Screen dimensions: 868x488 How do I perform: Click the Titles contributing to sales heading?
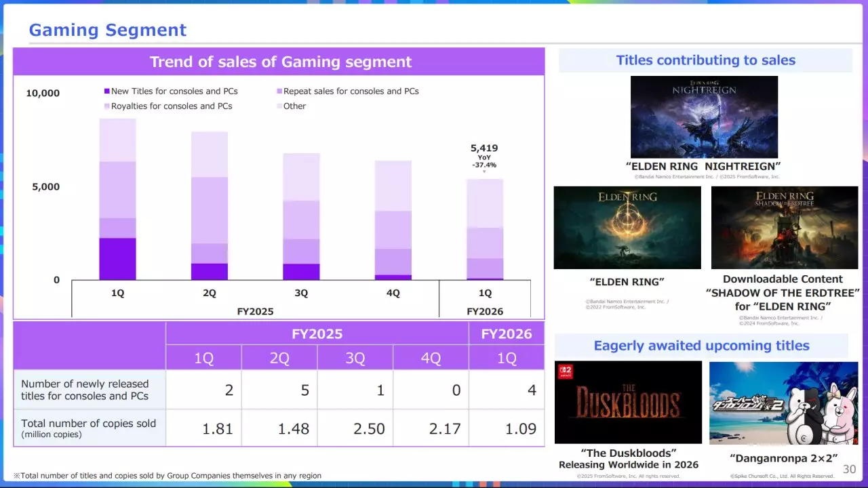(x=705, y=60)
